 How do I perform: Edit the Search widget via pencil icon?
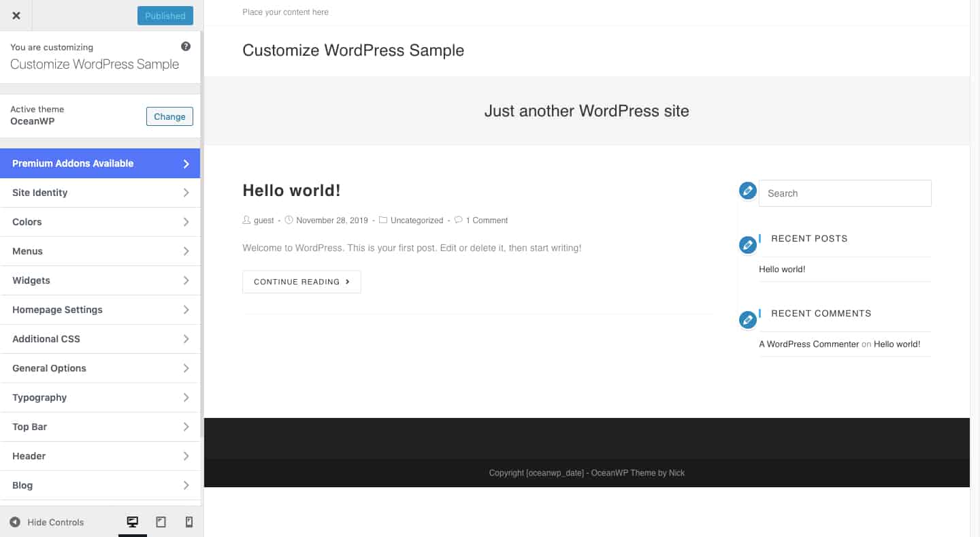pos(747,191)
